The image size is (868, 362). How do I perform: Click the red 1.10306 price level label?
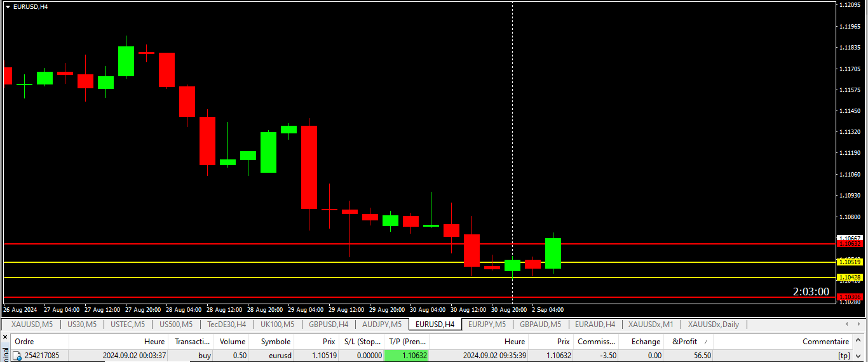(x=849, y=297)
